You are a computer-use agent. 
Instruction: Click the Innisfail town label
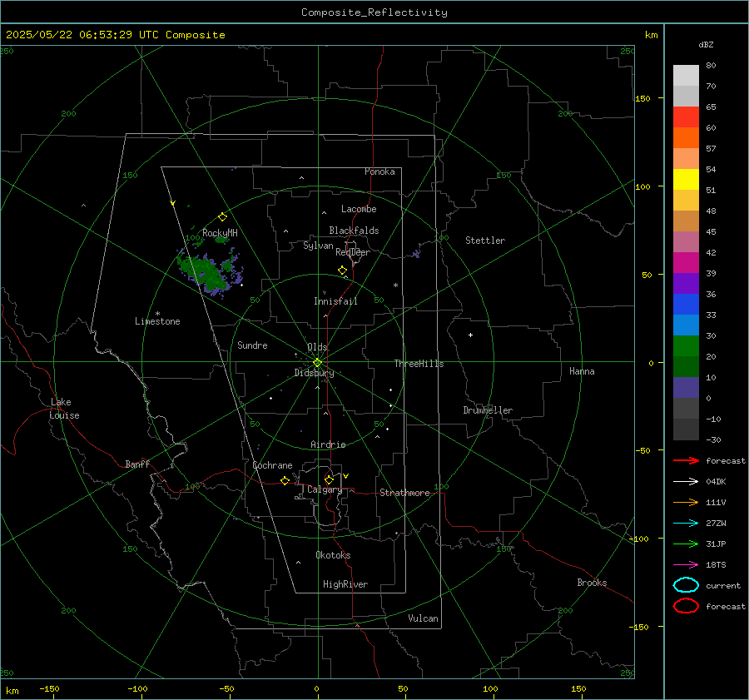[335, 301]
